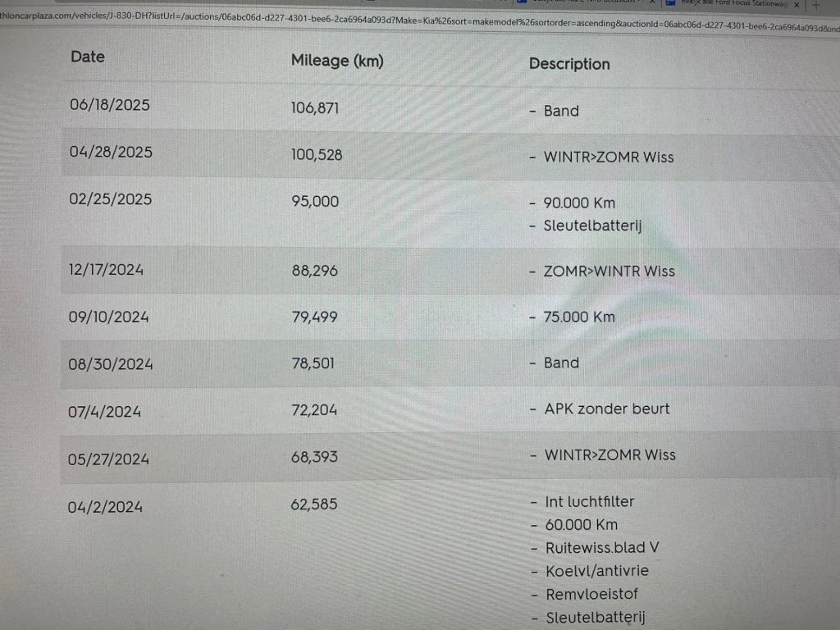Click the Description column header

[569, 64]
